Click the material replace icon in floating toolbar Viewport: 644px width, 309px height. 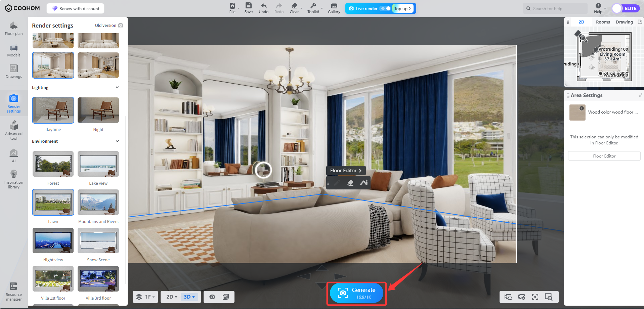click(364, 183)
